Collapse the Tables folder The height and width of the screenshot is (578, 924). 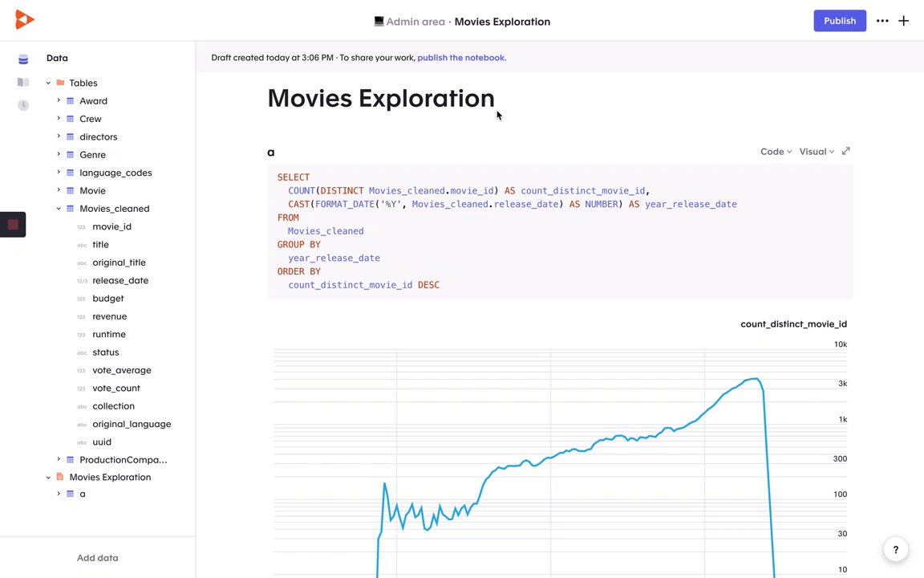click(x=48, y=83)
